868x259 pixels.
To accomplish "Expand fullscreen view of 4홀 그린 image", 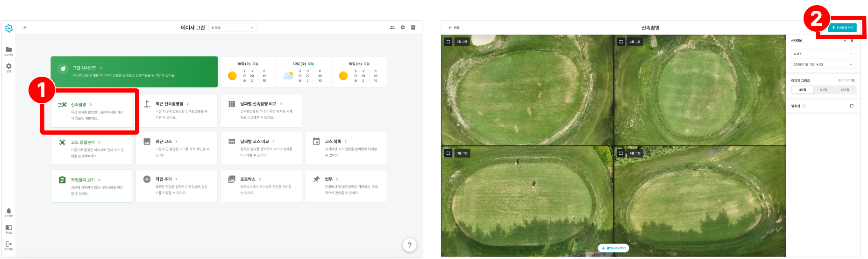I will 621,153.
